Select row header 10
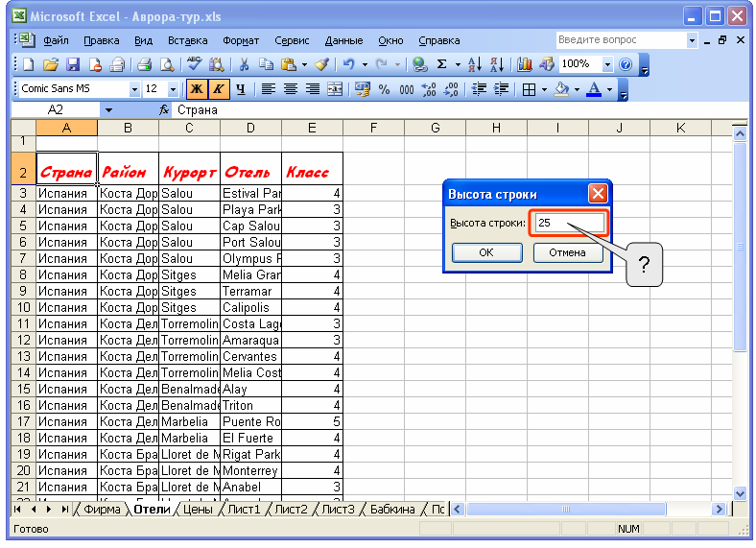Viewport: 756px width, 548px height. coord(23,307)
